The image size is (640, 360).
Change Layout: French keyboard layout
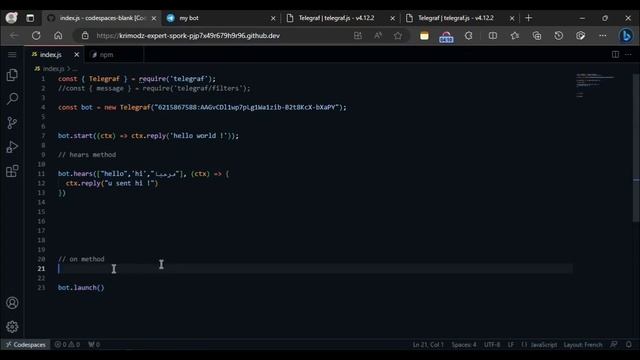click(583, 344)
